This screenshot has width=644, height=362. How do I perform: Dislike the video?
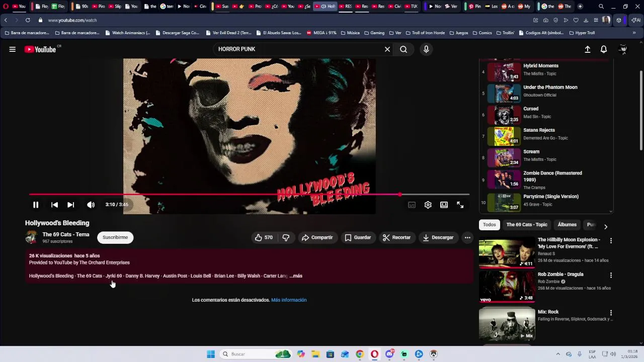click(286, 237)
